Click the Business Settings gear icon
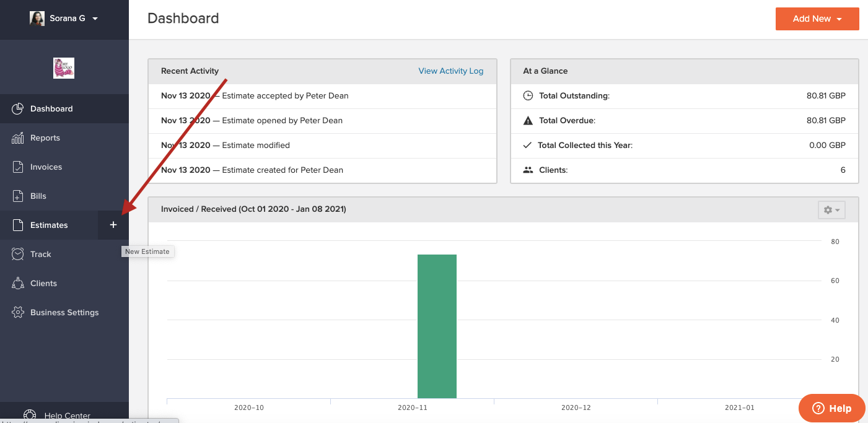This screenshot has width=868, height=423. 18,312
